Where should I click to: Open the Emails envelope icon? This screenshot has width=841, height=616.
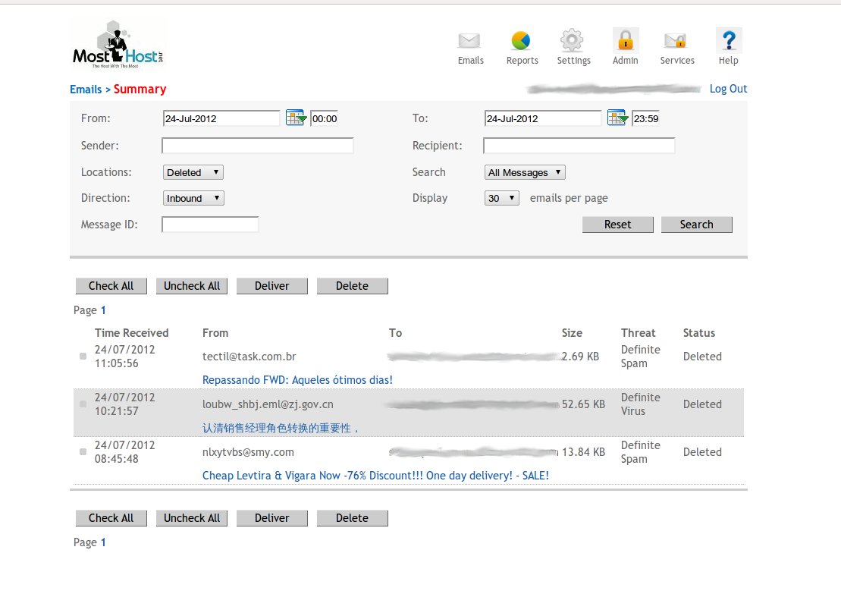(x=470, y=41)
